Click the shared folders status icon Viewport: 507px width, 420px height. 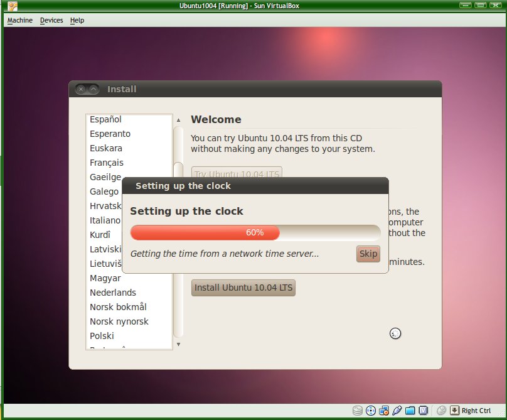pos(410,411)
